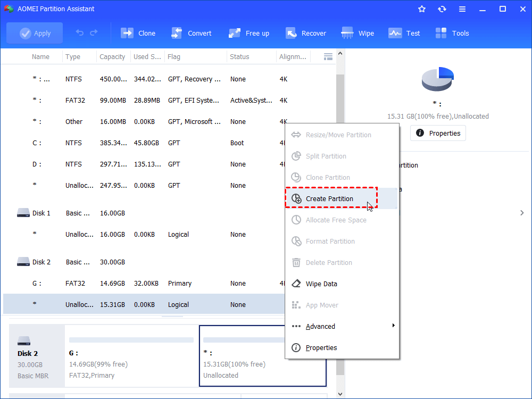532x399 pixels.
Task: Choose Resize/Move Partition from context menu
Action: point(342,135)
